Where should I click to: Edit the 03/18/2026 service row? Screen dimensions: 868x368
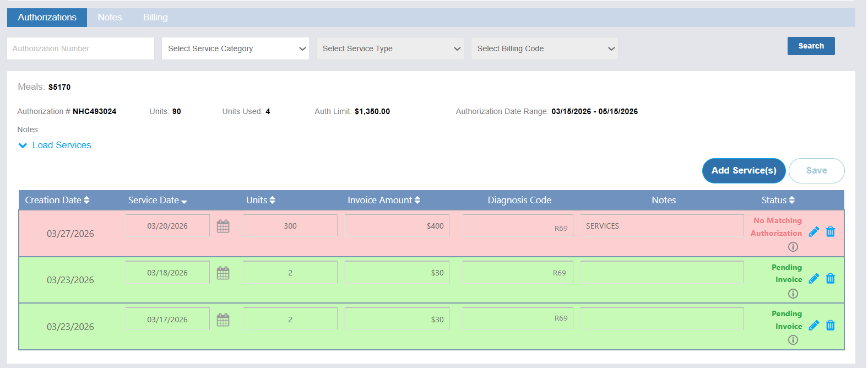(813, 279)
